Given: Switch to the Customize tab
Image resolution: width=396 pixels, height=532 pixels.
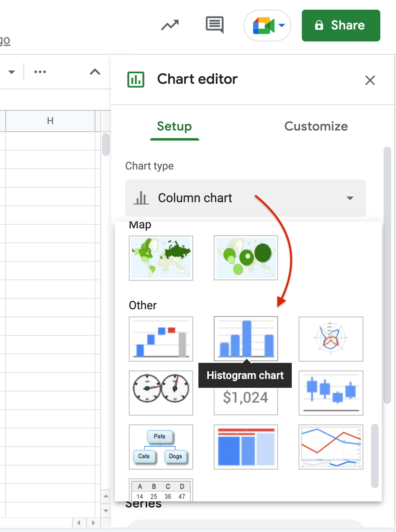Looking at the screenshot, I should [316, 126].
